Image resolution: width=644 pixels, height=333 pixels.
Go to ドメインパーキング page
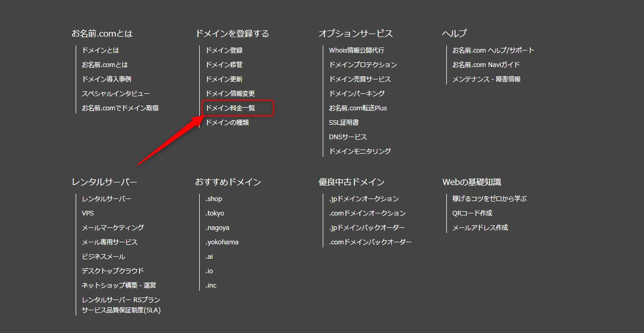click(357, 94)
